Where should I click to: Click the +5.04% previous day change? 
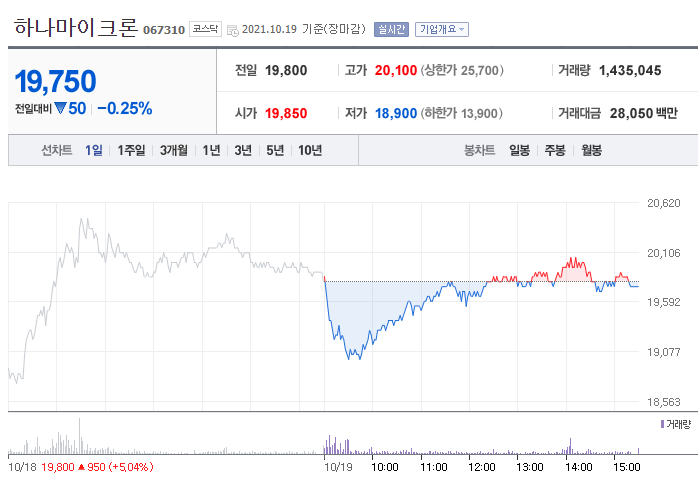click(131, 467)
